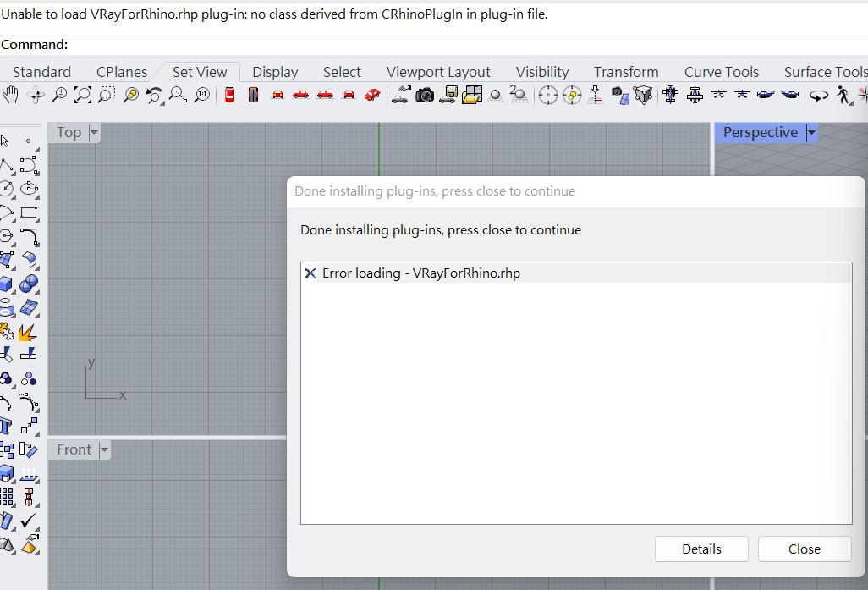Open the CPlanes tab
This screenshot has width=868, height=590.
122,72
